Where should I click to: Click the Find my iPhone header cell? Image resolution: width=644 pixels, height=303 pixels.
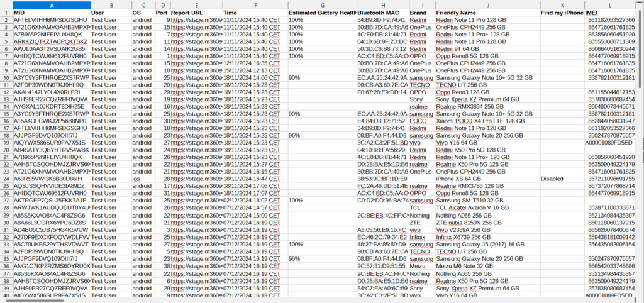tap(563, 13)
